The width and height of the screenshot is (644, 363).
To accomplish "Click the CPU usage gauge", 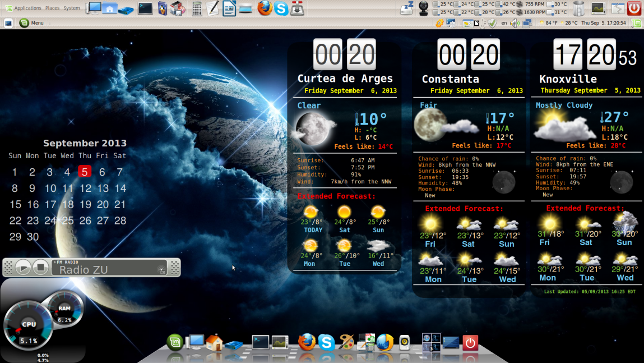I will 28,324.
